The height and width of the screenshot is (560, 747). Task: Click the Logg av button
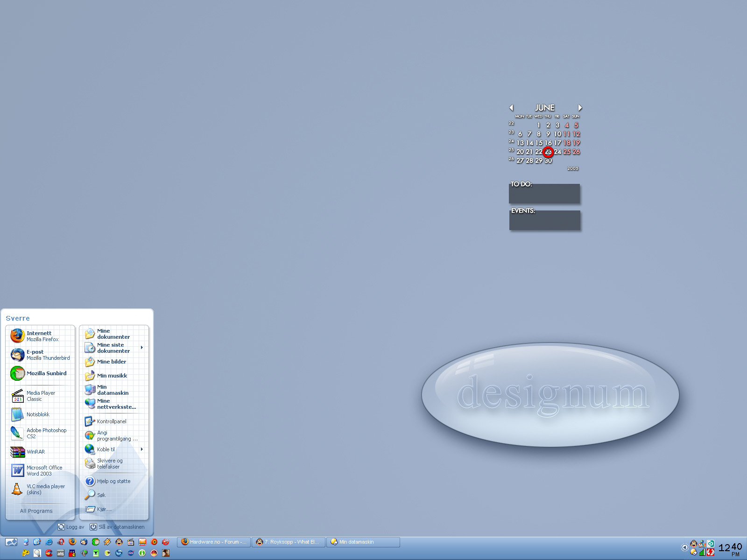pos(71,527)
